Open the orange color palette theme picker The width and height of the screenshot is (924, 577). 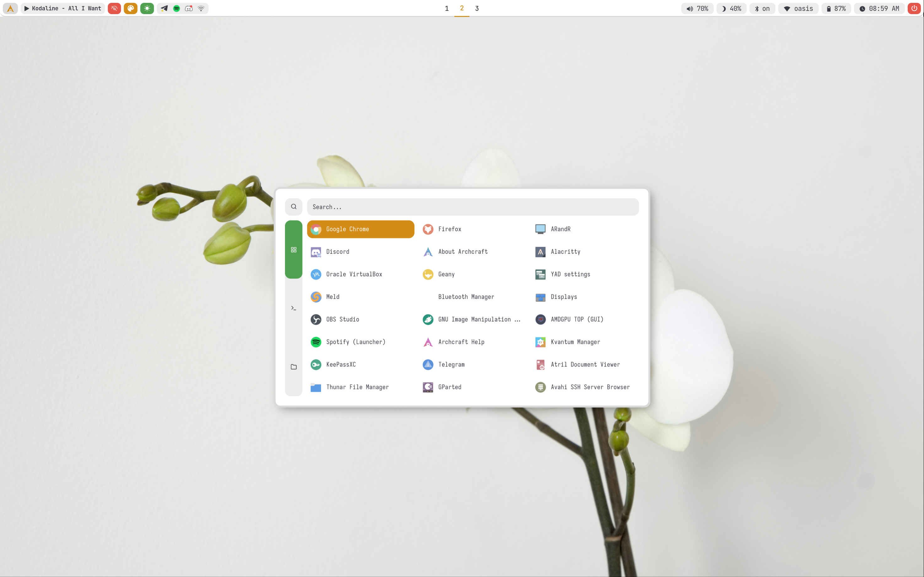(131, 8)
